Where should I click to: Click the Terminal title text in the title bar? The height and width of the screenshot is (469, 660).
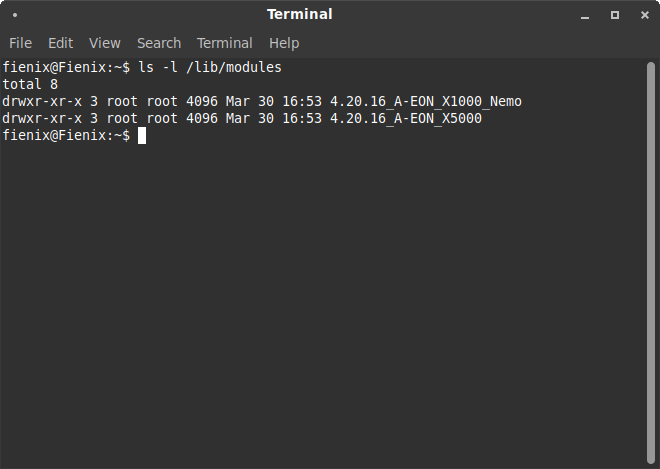(300, 15)
